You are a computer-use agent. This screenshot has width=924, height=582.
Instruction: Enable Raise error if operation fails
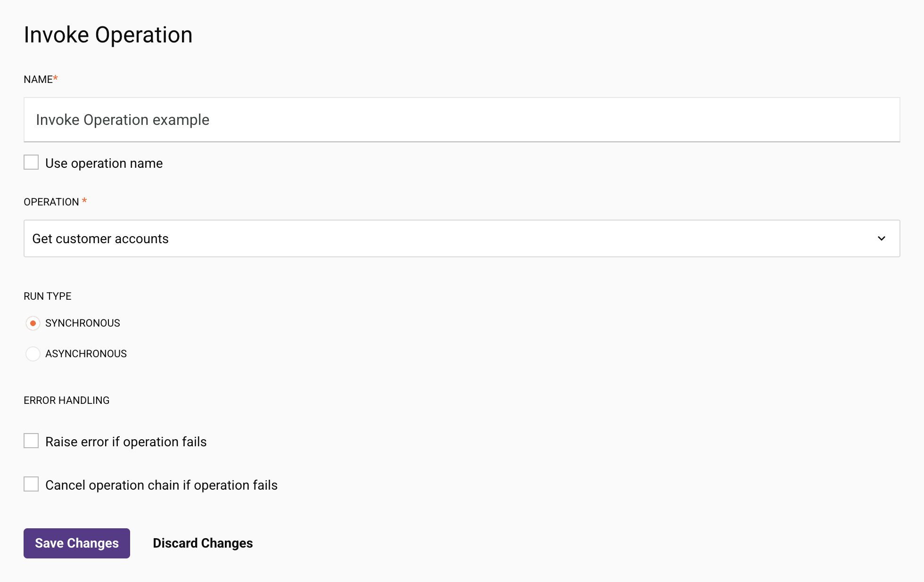pyautogui.click(x=31, y=441)
